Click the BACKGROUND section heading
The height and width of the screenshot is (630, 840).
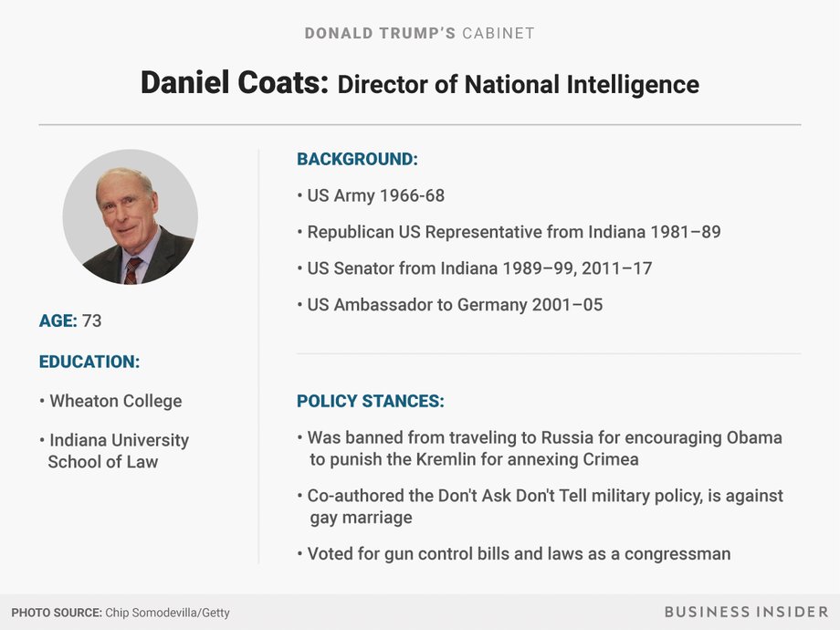tap(357, 159)
